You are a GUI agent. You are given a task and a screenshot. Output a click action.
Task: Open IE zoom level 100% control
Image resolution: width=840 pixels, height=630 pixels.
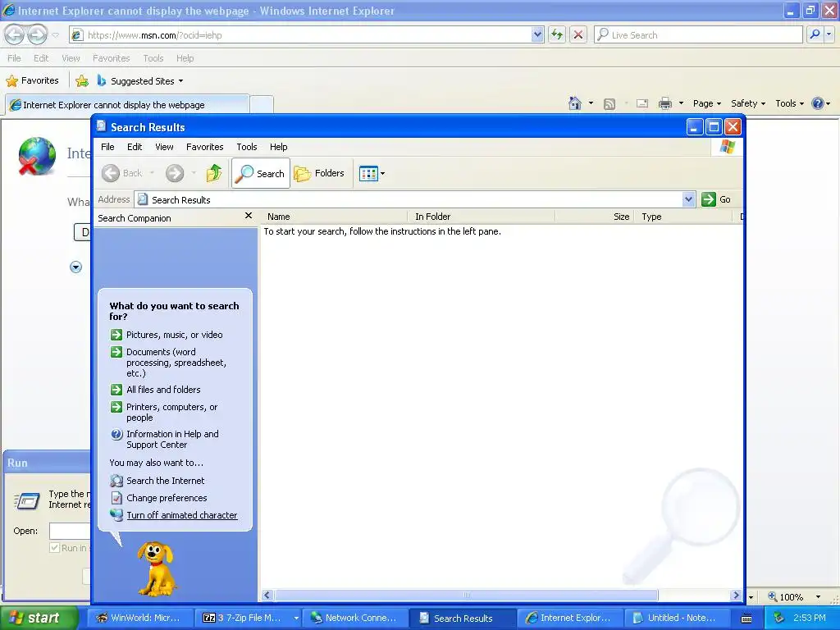tap(794, 597)
